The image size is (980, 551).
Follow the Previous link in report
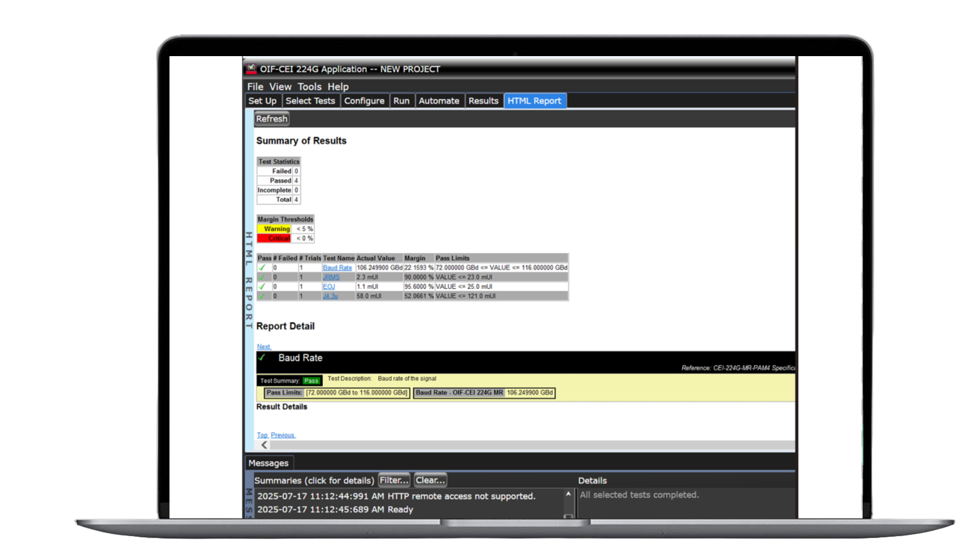coord(283,435)
